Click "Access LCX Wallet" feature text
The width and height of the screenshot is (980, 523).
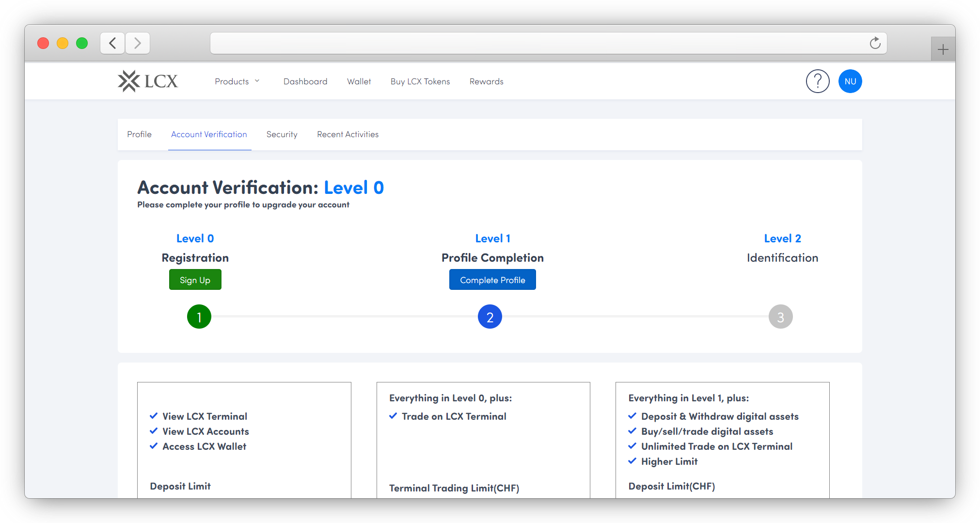click(205, 446)
